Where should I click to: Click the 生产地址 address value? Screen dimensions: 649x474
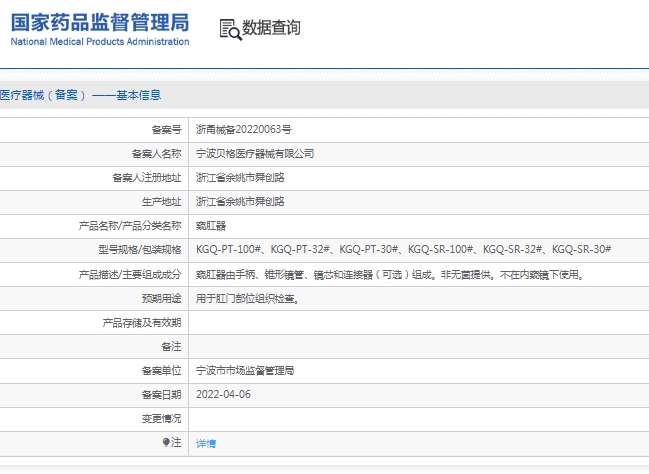point(240,202)
